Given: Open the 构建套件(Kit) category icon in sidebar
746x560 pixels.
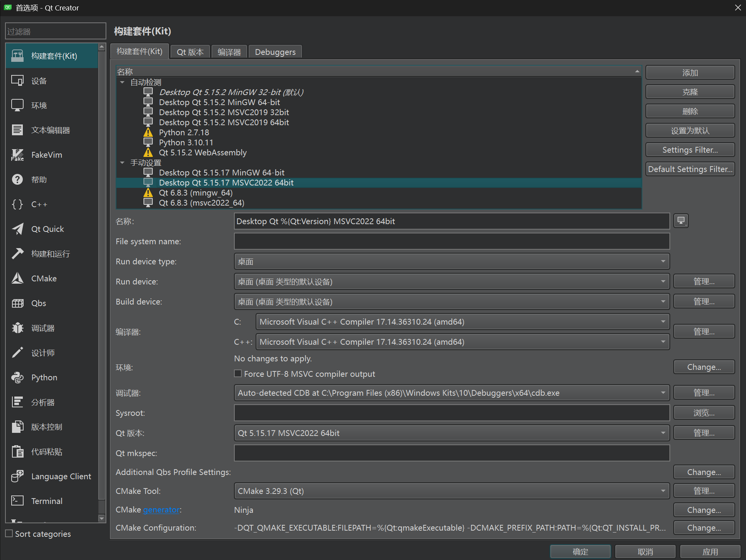Looking at the screenshot, I should point(17,56).
